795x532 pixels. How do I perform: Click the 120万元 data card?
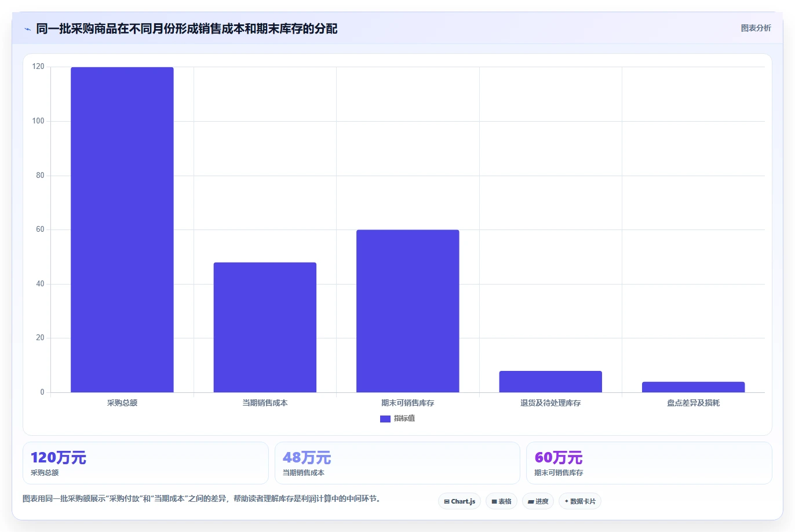145,463
